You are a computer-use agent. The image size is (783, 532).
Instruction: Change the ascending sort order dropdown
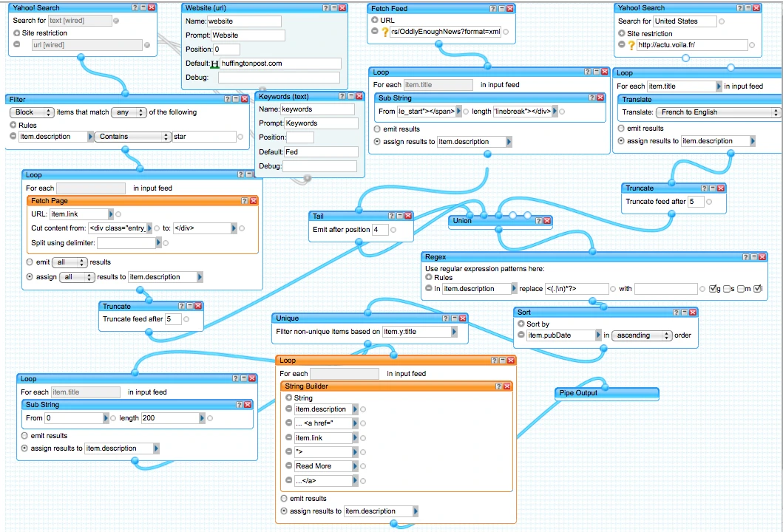point(642,335)
